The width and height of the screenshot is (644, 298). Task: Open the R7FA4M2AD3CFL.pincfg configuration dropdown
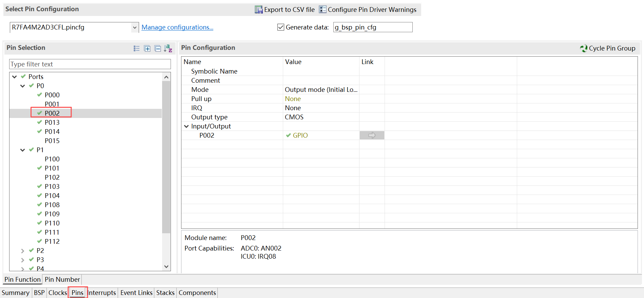point(135,27)
